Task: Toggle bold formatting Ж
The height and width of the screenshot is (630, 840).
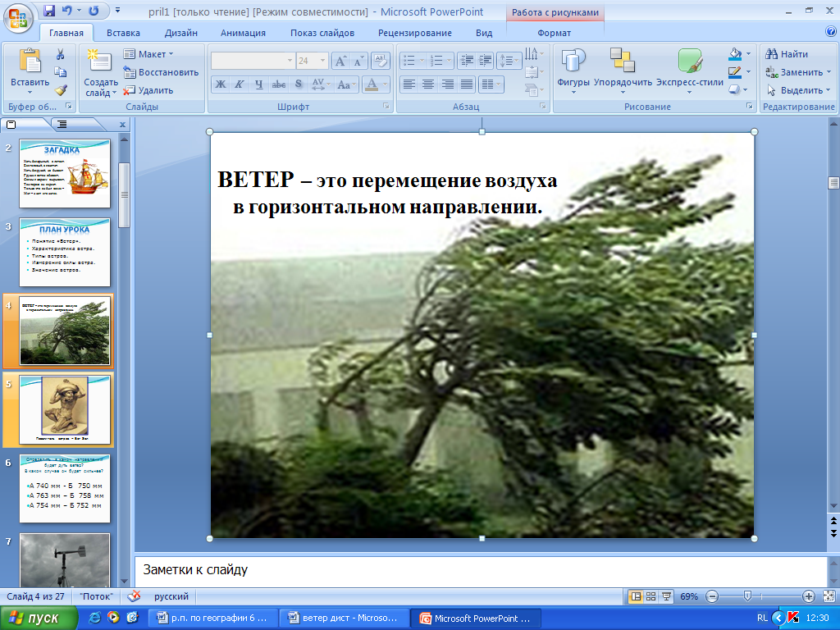Action: click(x=221, y=84)
